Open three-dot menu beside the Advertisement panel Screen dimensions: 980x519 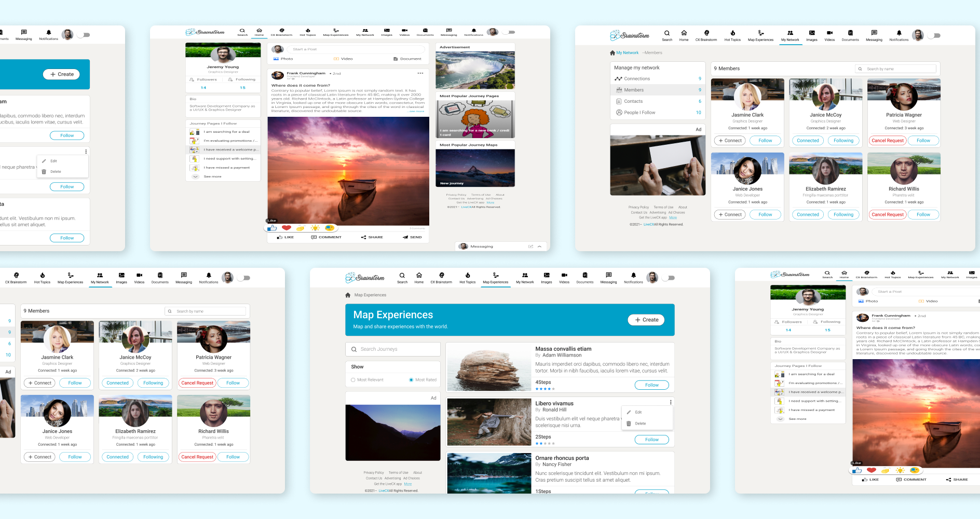tap(420, 73)
